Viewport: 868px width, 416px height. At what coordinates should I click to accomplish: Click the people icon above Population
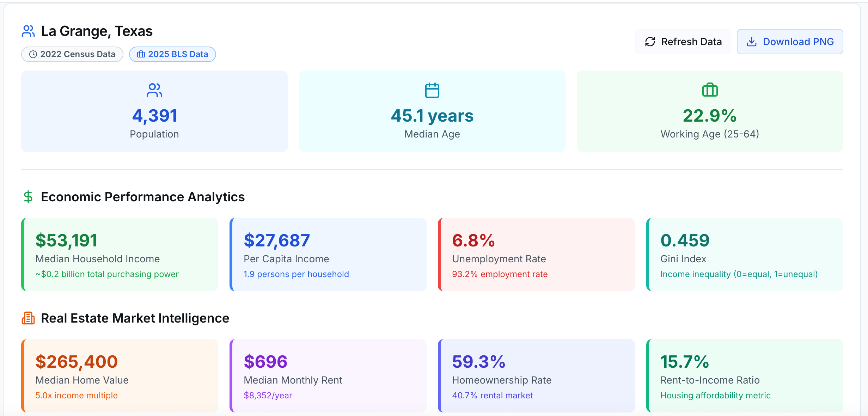pos(154,90)
